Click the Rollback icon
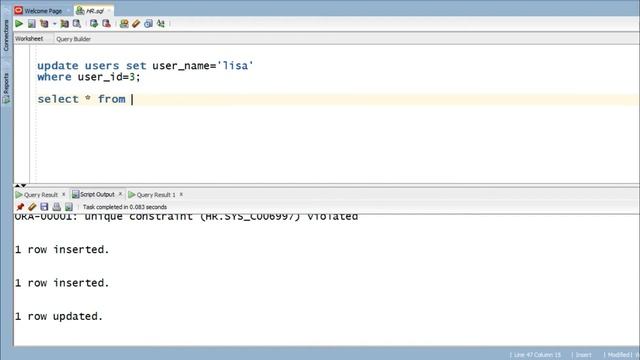640x360 pixels. [107, 24]
